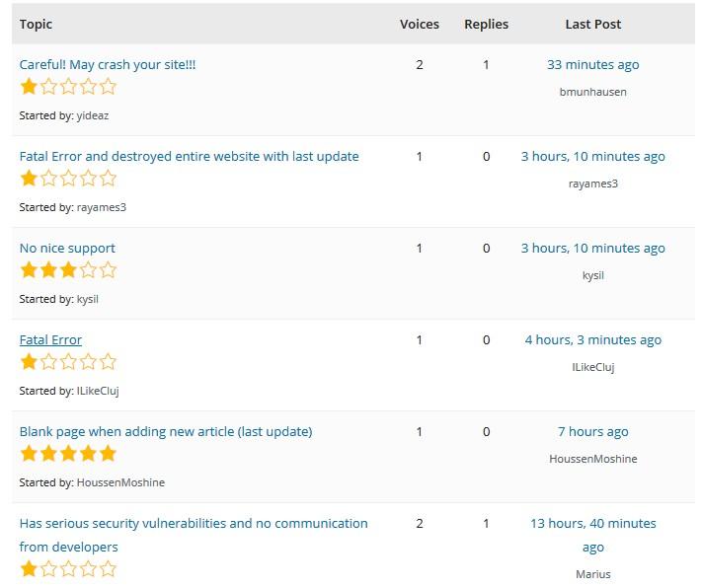Open 'Fatal Error and destroyed entire website' review

pos(189,156)
